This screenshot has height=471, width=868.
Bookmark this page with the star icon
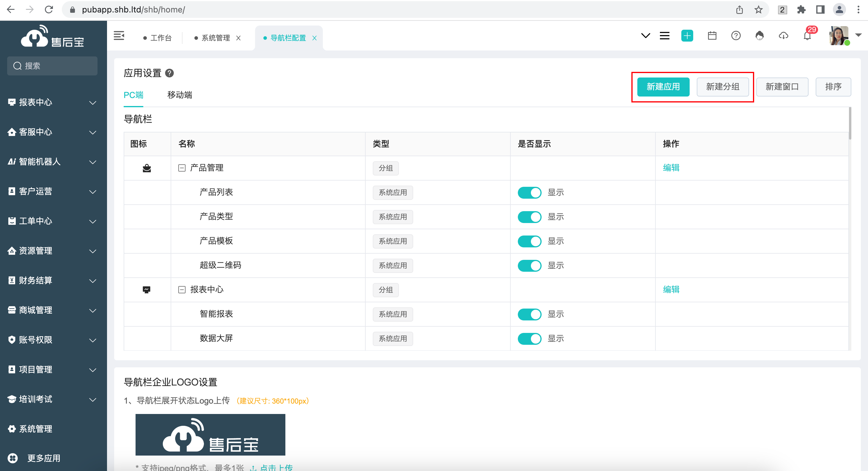coord(758,10)
